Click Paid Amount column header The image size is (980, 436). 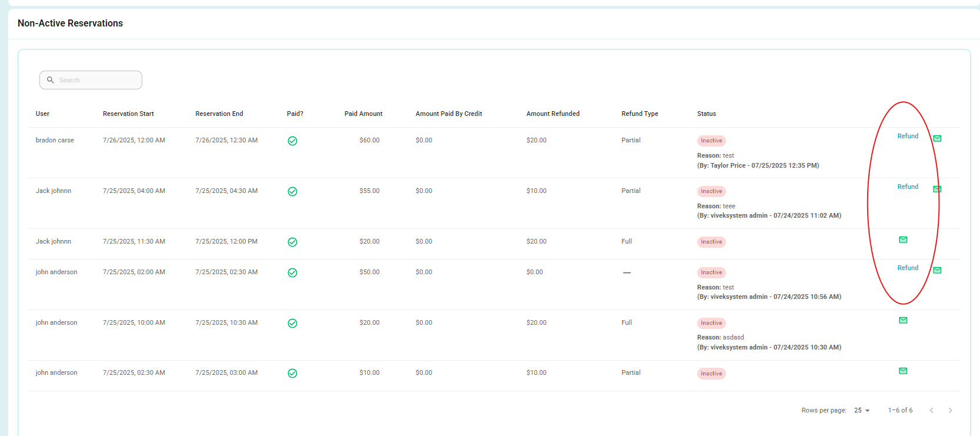point(363,114)
